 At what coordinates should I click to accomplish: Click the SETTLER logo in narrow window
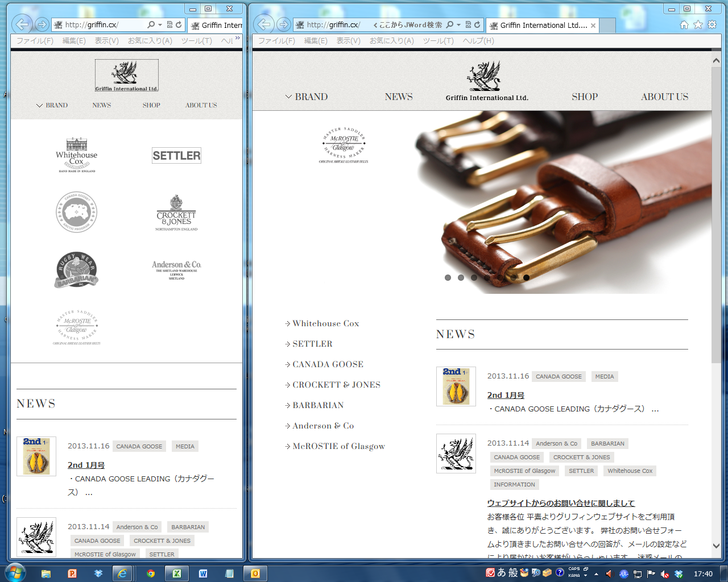pos(176,155)
